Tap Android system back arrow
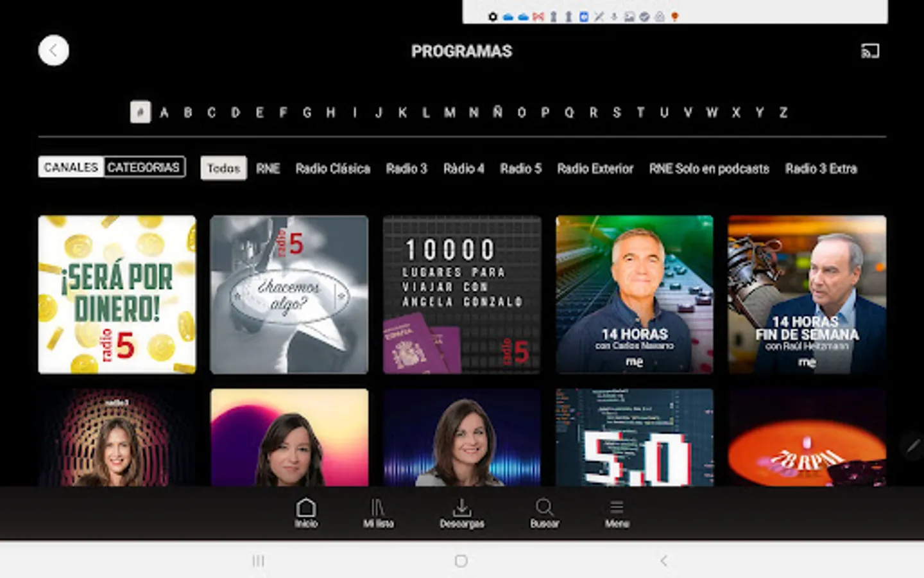Image resolution: width=924 pixels, height=578 pixels. [663, 561]
